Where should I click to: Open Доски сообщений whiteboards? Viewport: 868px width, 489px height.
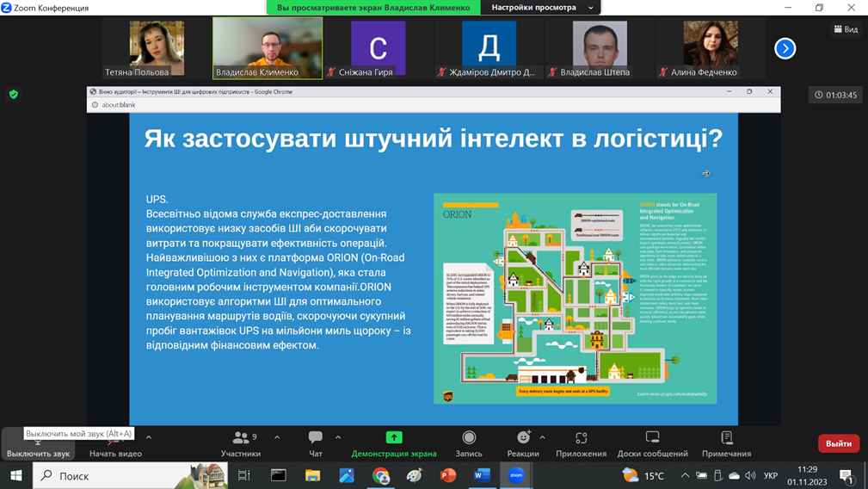[x=653, y=445]
